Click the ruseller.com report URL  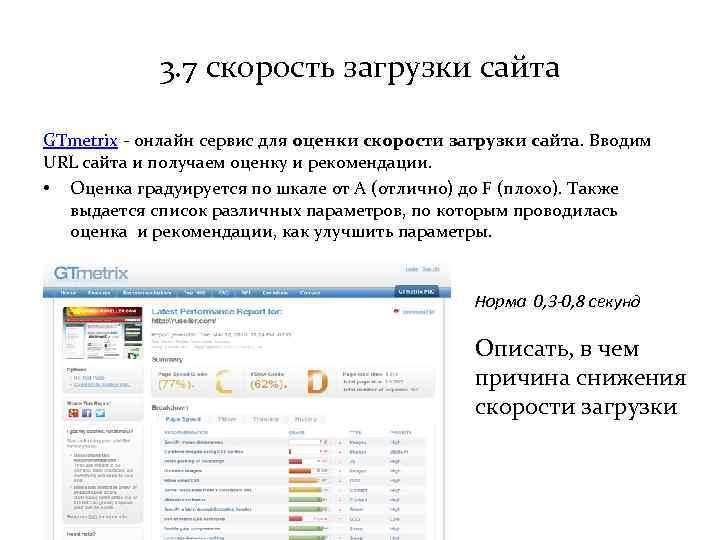[x=184, y=321]
